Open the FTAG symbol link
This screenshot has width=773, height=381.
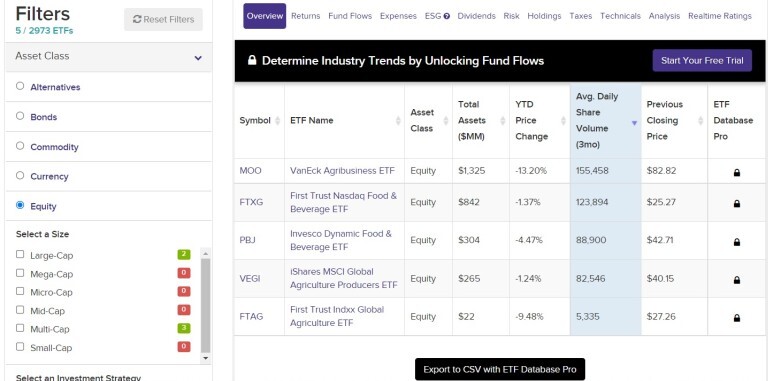[251, 316]
